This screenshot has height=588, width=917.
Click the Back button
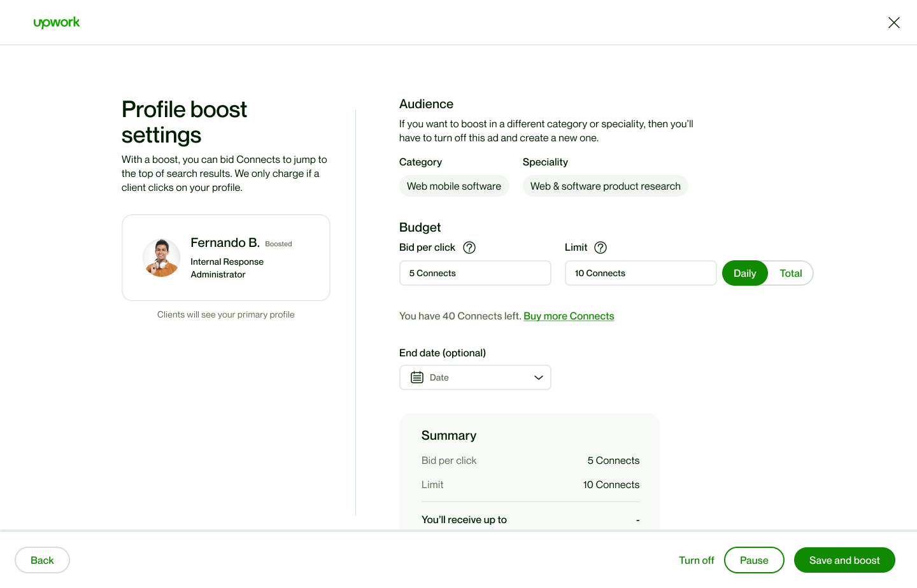(42, 560)
